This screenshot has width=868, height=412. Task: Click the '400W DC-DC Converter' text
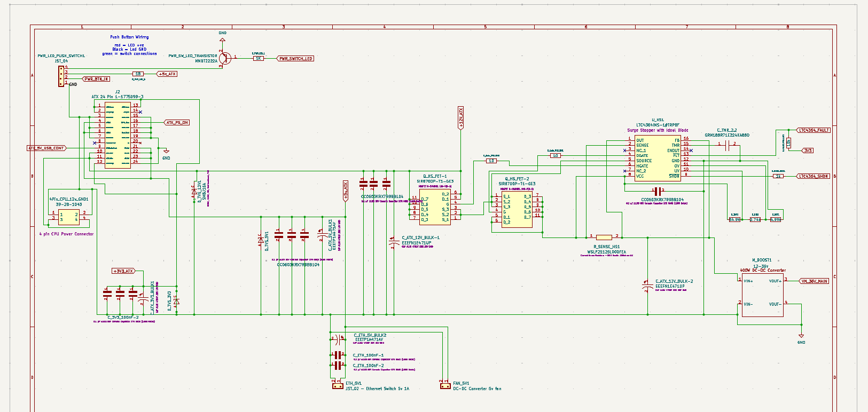763,270
